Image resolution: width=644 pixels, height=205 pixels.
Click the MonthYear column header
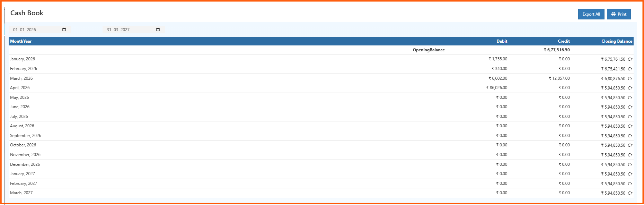[x=21, y=41]
